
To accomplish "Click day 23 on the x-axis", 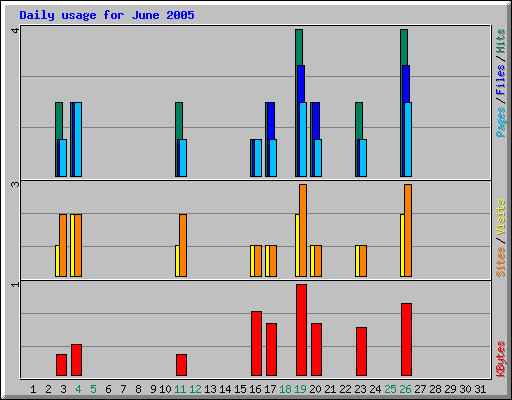I will [360, 389].
